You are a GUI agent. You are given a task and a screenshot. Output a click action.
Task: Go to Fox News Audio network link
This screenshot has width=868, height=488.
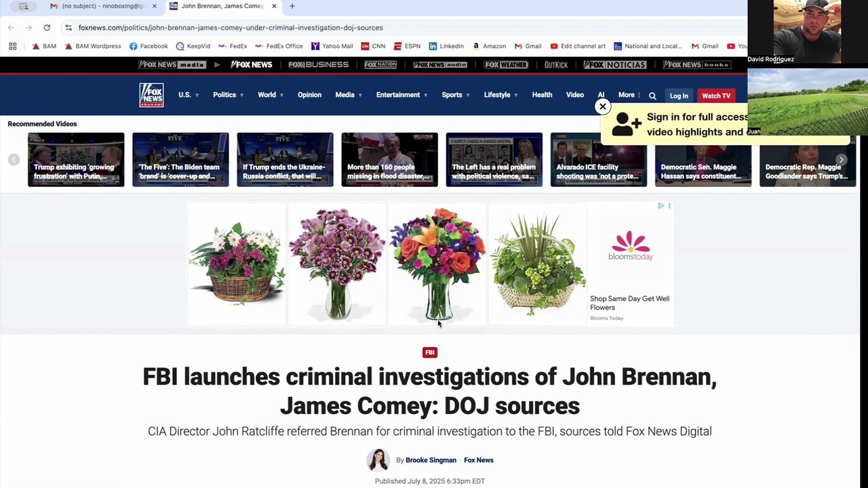(440, 64)
